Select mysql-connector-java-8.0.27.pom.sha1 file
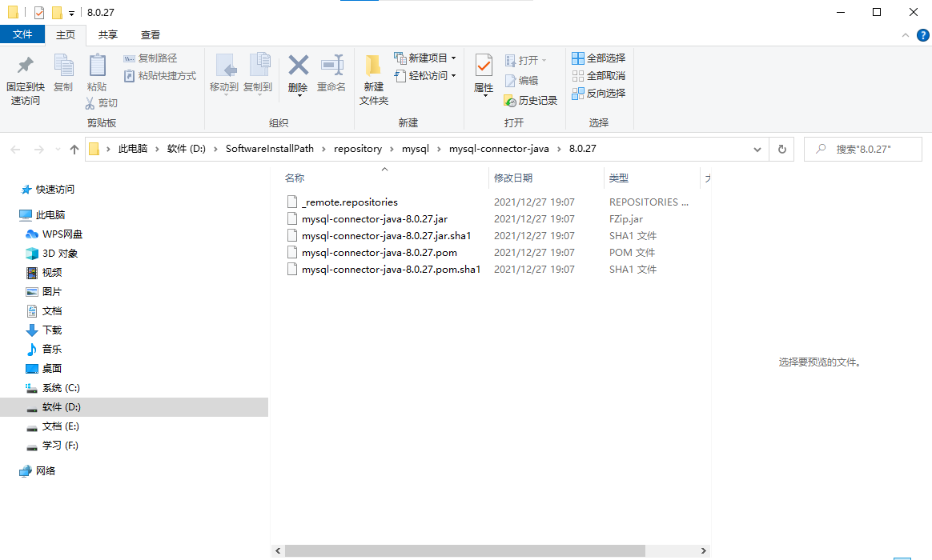 391,270
